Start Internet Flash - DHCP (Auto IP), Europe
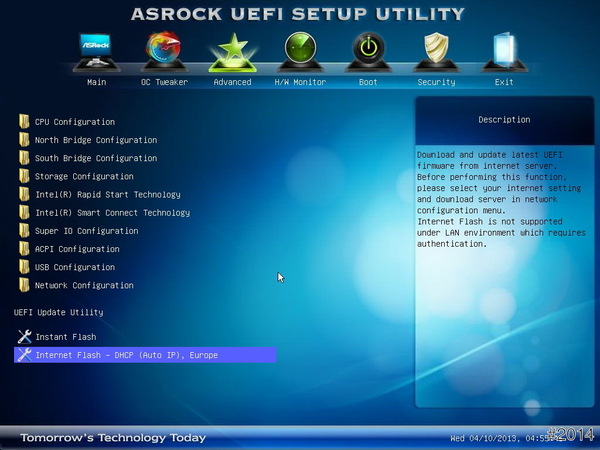 pos(145,355)
